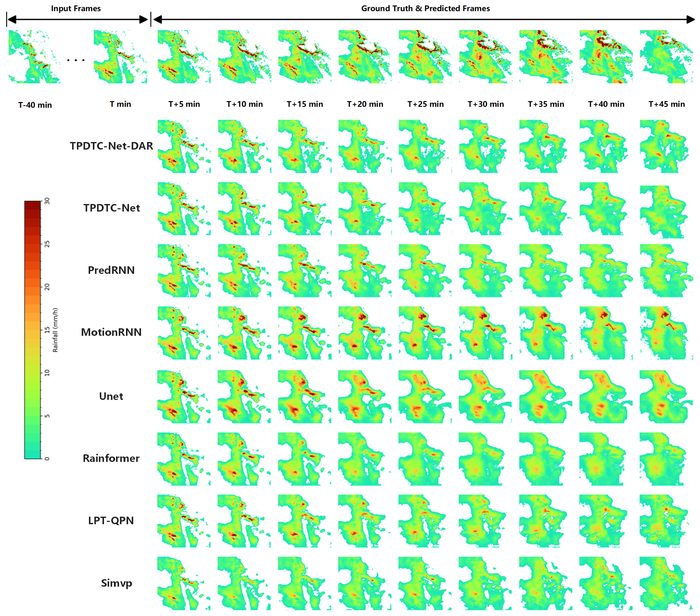Expand the T+5 min column header
This screenshot has height=616, width=700.
[184, 104]
